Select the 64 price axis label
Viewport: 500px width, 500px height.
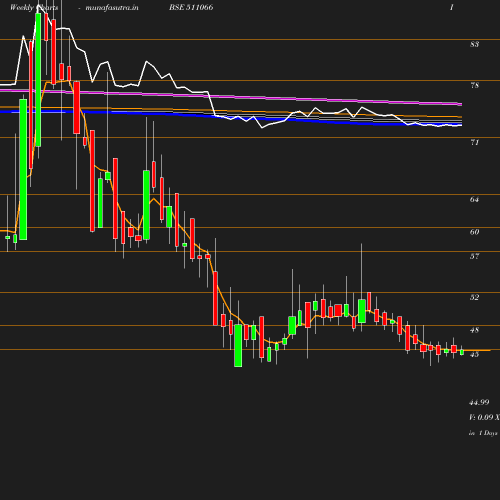[x=475, y=200]
